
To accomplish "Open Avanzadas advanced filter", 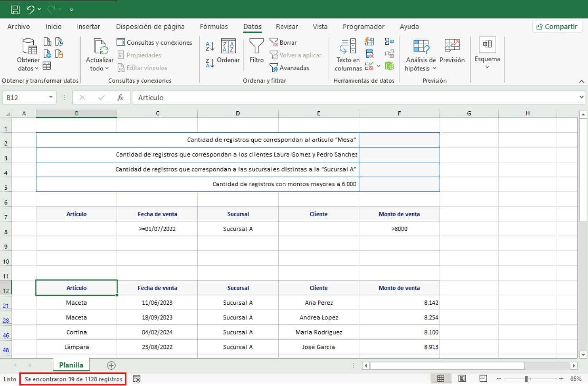I will pyautogui.click(x=289, y=68).
